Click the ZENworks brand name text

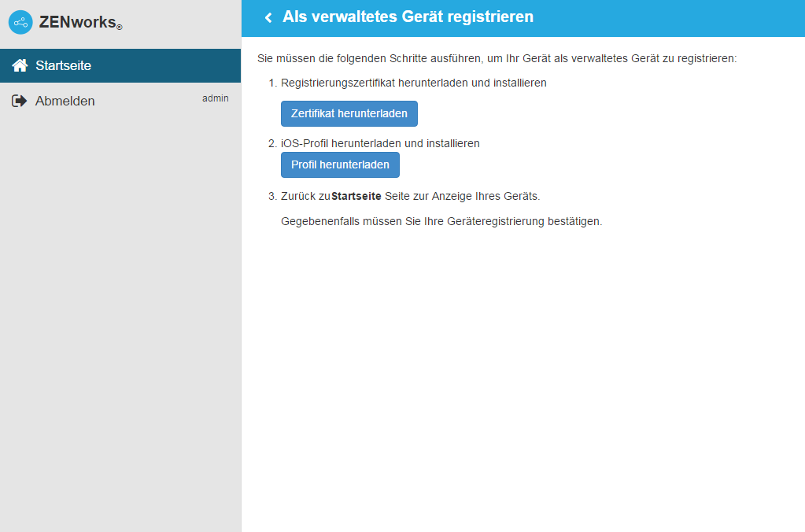point(77,22)
